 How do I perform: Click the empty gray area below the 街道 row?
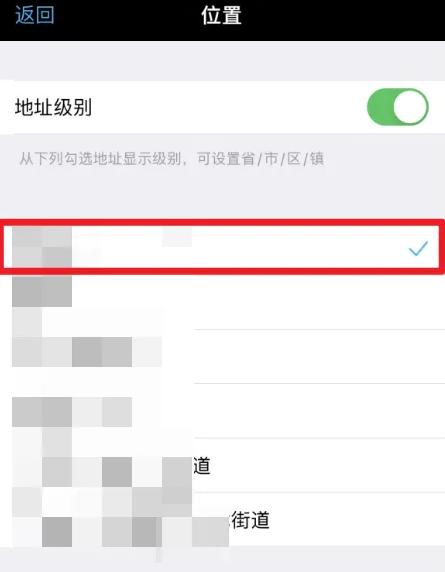(x=222, y=559)
